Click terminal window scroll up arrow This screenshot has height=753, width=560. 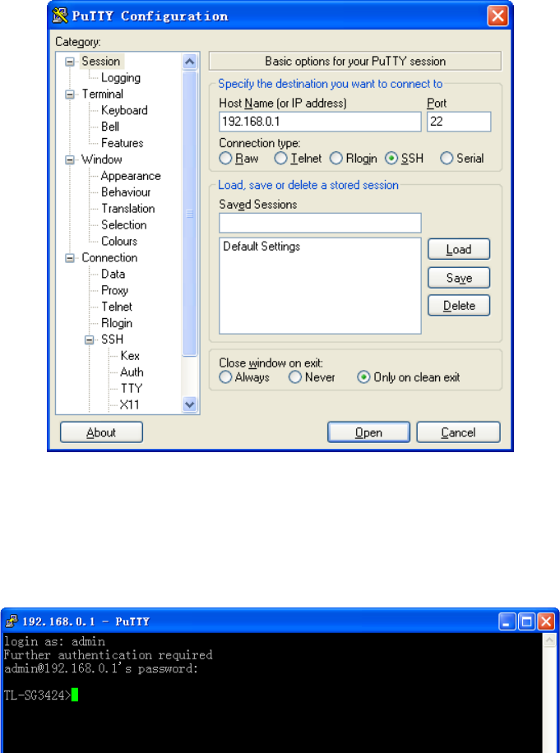coord(550,640)
